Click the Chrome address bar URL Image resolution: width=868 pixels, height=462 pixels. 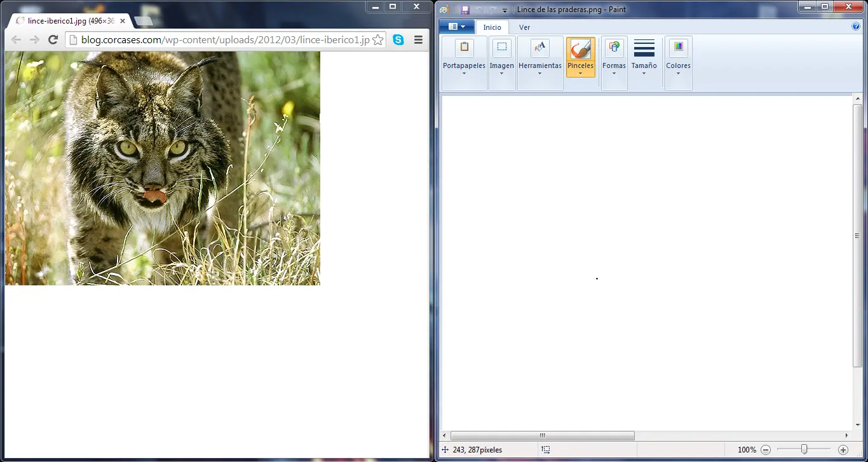222,40
